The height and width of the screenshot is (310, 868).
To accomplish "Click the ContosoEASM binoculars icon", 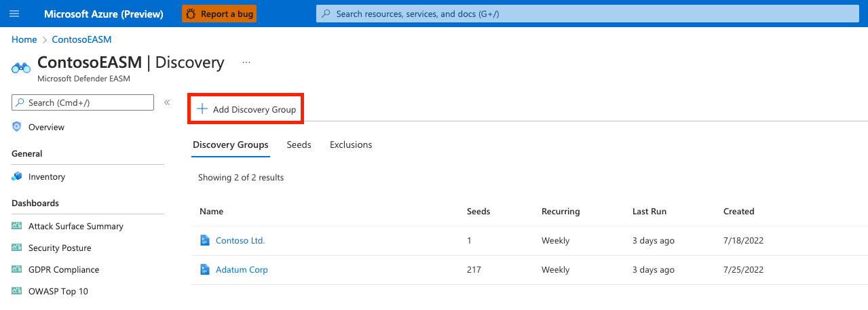I will [x=21, y=67].
